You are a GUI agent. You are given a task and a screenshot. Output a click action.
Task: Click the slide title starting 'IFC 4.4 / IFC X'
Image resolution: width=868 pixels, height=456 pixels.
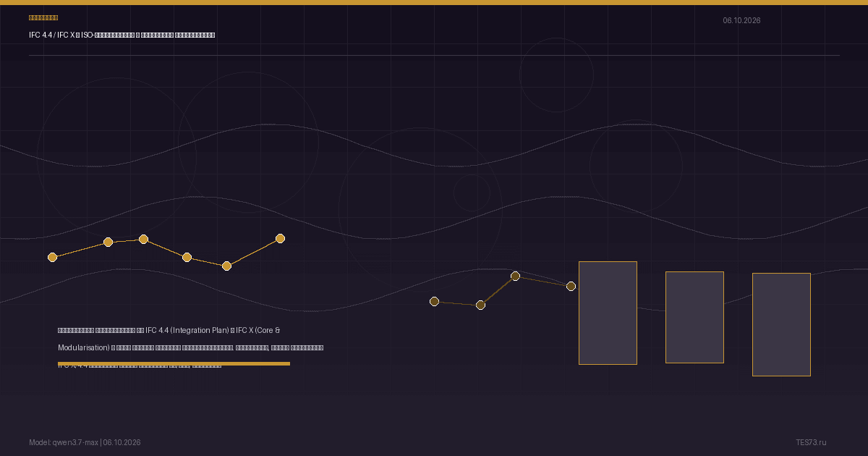click(x=122, y=35)
